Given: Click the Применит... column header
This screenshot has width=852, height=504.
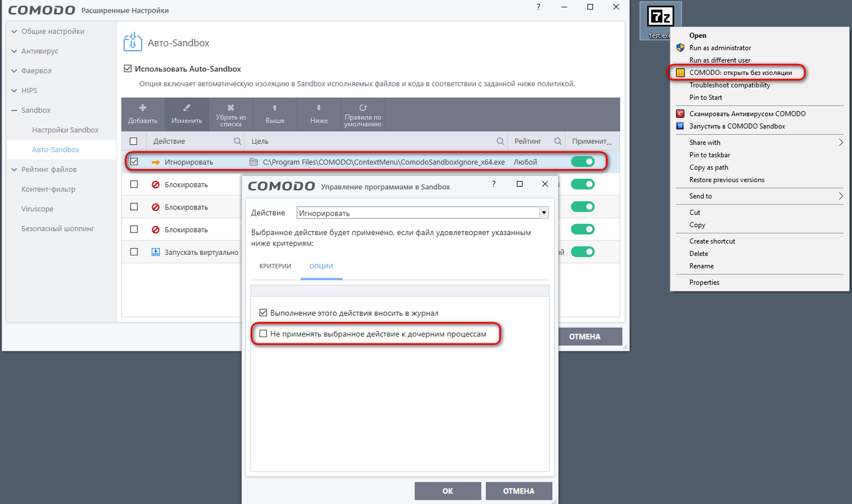Looking at the screenshot, I should (x=592, y=141).
